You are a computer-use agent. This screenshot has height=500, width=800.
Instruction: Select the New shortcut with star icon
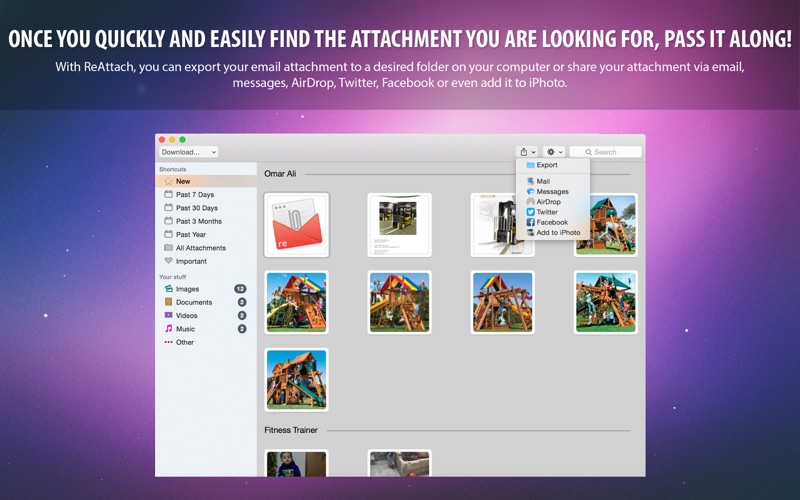point(206,181)
